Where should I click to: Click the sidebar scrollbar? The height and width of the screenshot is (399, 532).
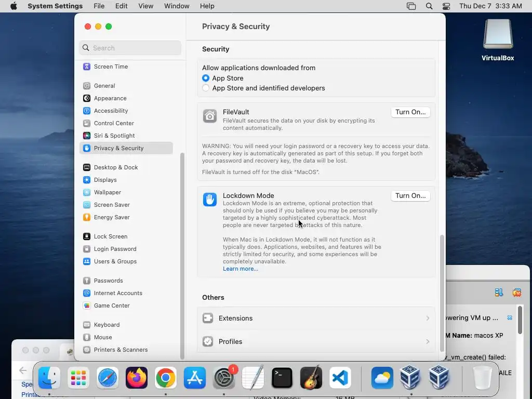click(182, 256)
